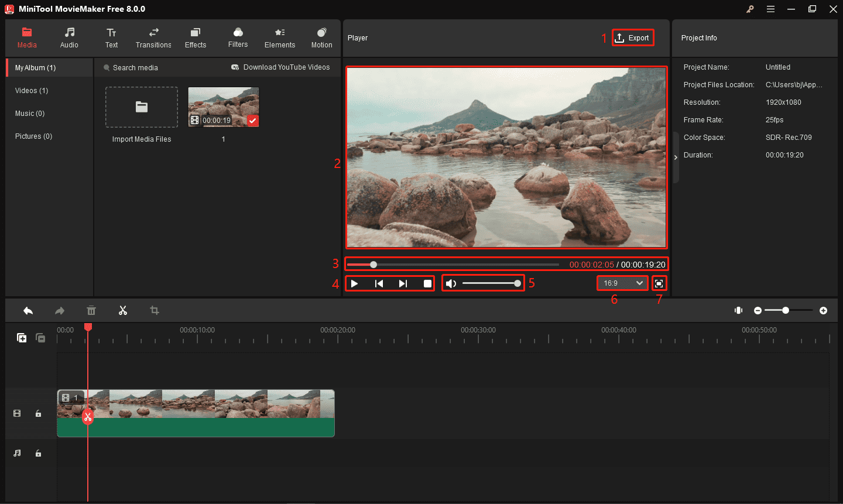Open the Elements tab
Image resolution: width=843 pixels, height=504 pixels.
(x=280, y=38)
